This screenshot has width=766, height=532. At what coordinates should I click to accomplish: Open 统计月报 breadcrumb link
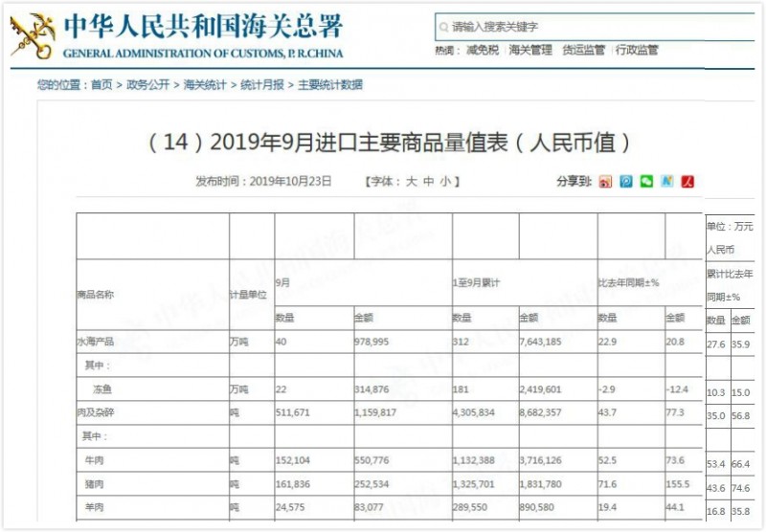(262, 85)
